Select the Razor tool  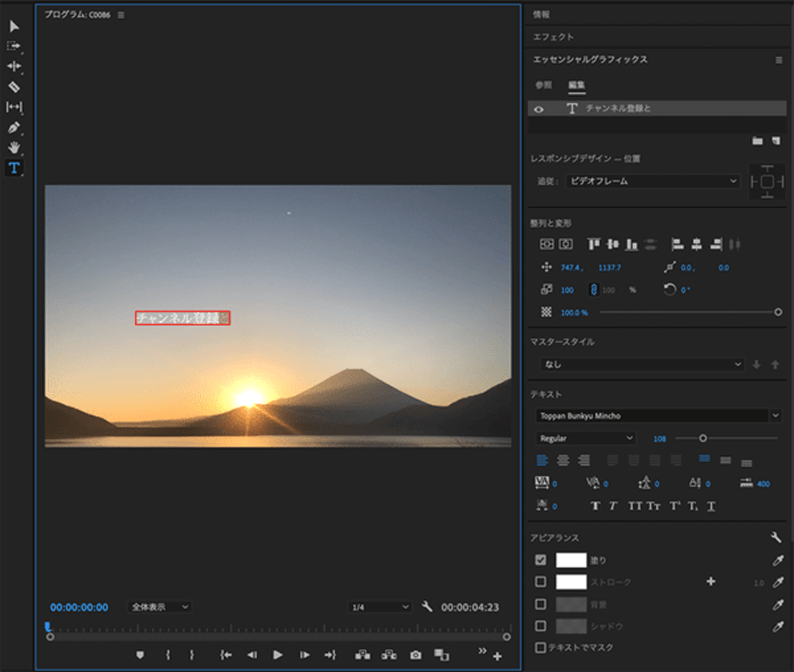pyautogui.click(x=14, y=87)
